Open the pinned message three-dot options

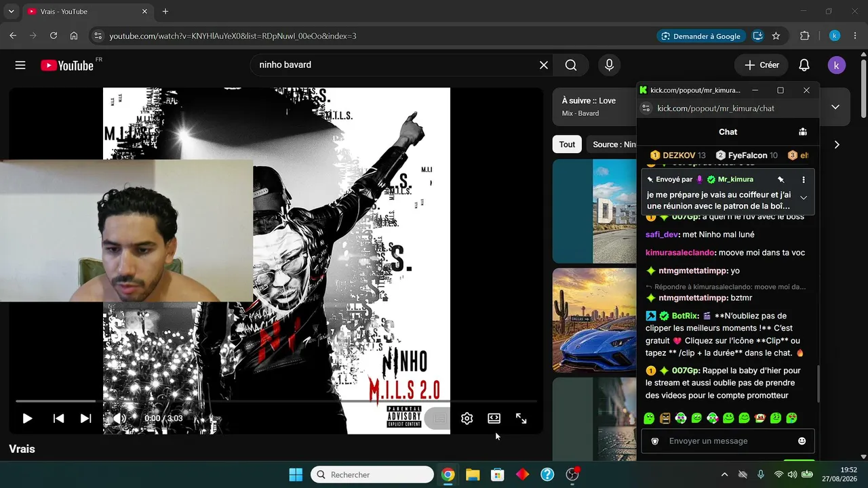804,180
